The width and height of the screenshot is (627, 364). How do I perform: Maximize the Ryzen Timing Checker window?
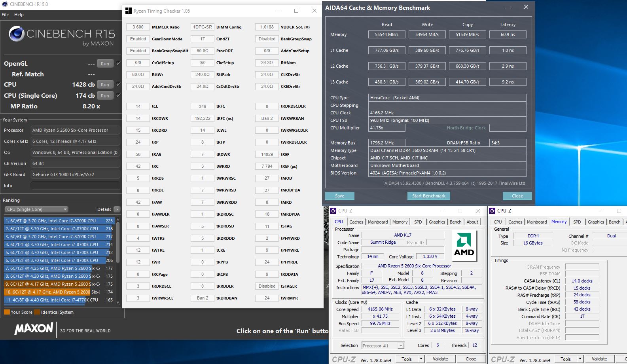[296, 11]
